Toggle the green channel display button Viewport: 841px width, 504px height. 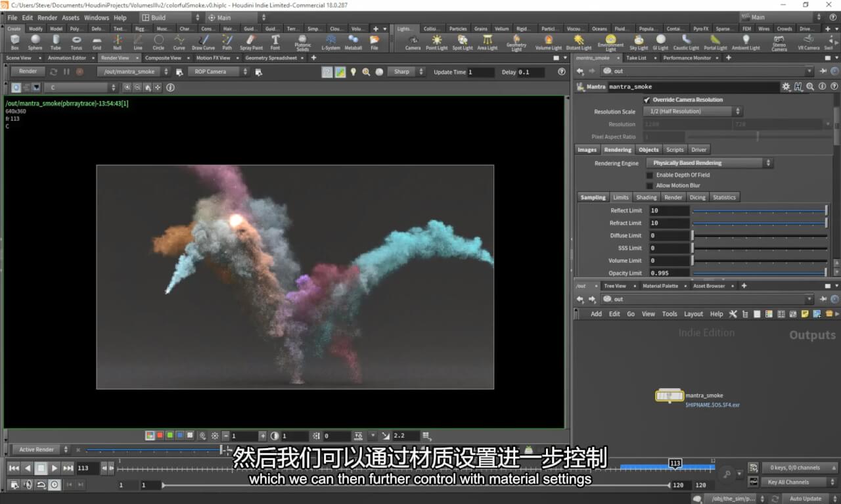click(170, 436)
